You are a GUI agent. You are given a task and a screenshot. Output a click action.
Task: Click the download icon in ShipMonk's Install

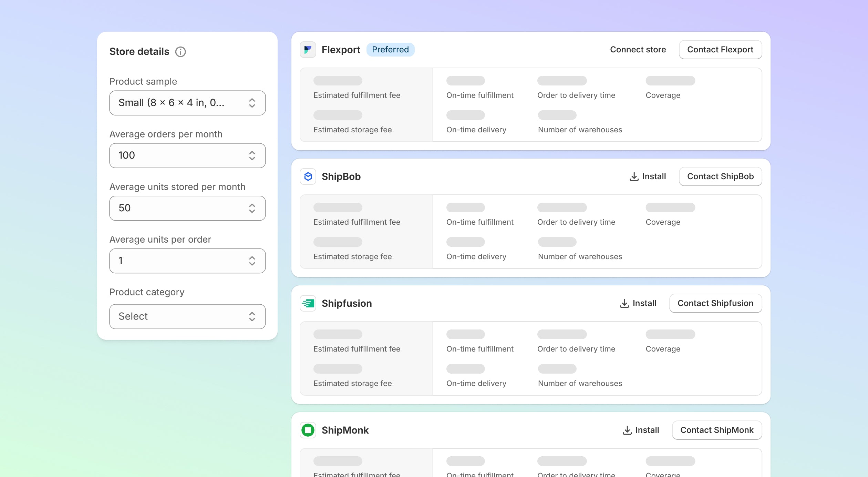[627, 430]
